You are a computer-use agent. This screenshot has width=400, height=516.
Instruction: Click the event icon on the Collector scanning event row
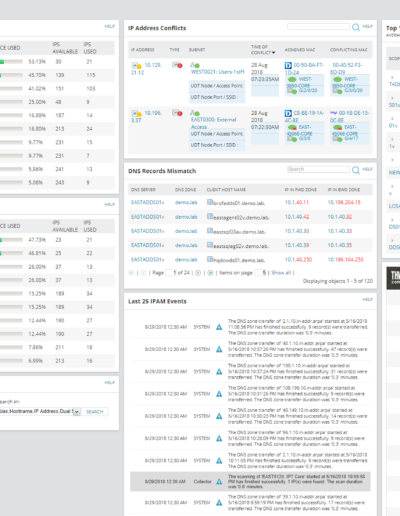coord(219,482)
